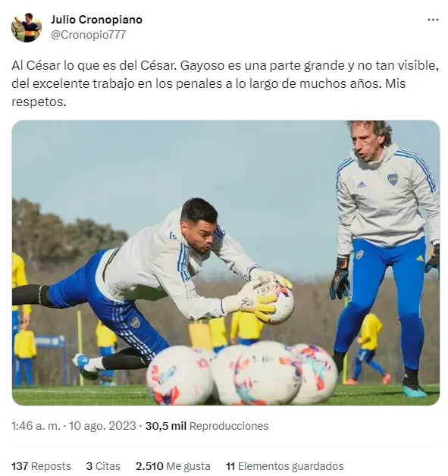Screen dimensions: 448x476
Task: Open the 10 ago. 2023 date link
Action: click(x=102, y=426)
